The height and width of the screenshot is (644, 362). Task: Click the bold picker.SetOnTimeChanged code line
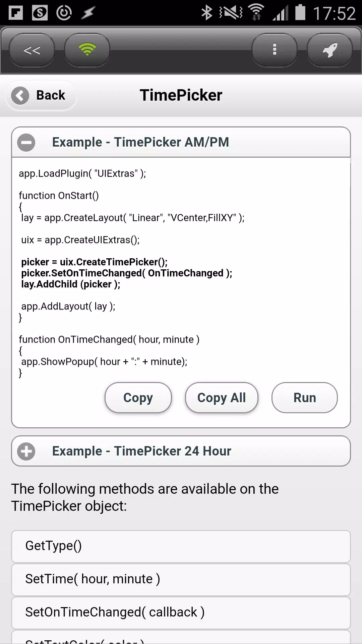tap(127, 273)
